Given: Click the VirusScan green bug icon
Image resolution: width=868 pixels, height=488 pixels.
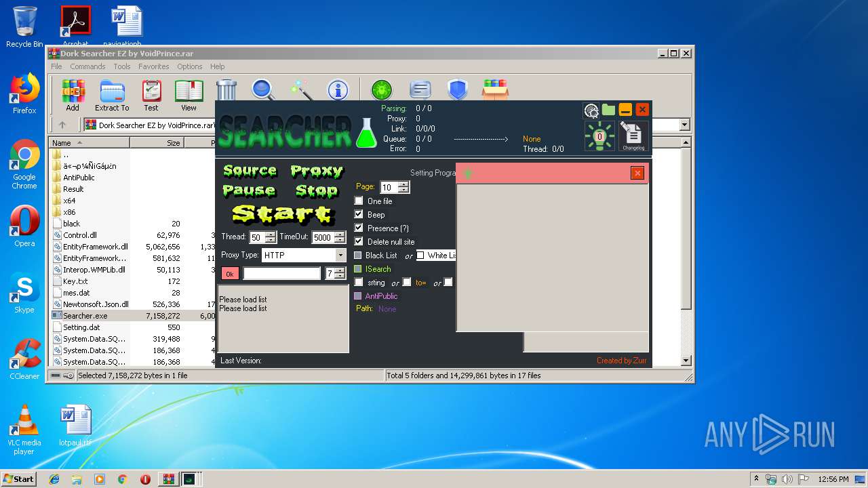Looking at the screenshot, I should [382, 89].
